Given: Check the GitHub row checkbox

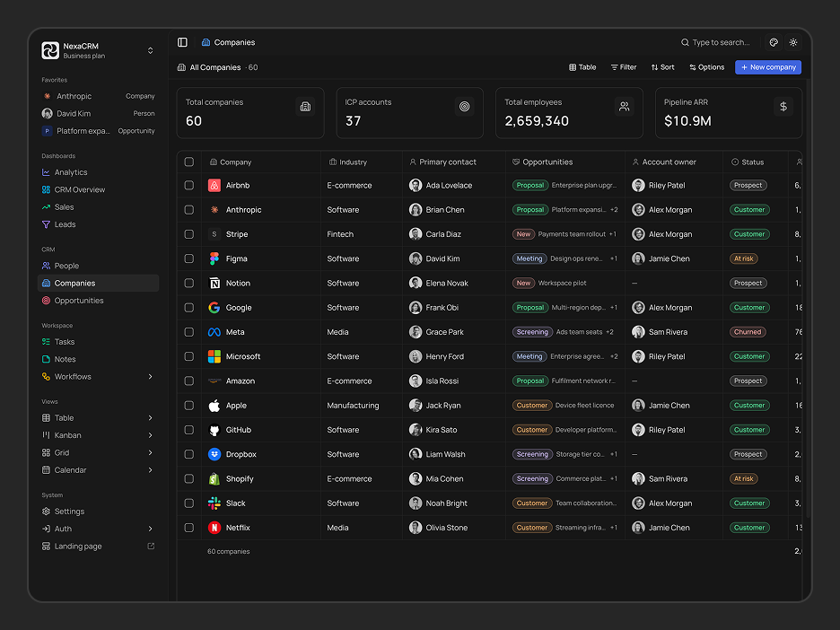Looking at the screenshot, I should point(189,430).
